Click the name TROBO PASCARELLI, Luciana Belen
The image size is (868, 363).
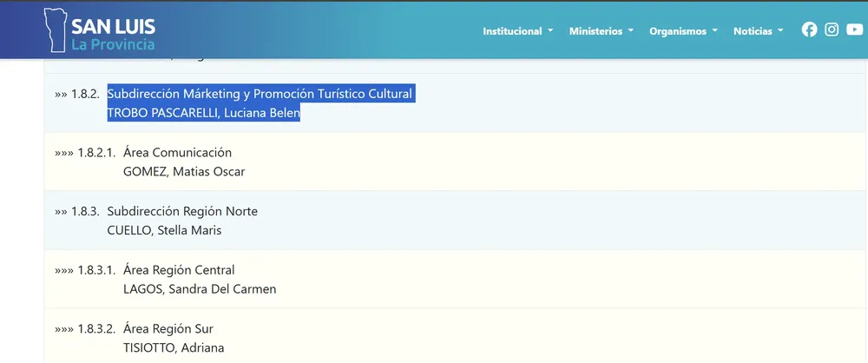[203, 113]
